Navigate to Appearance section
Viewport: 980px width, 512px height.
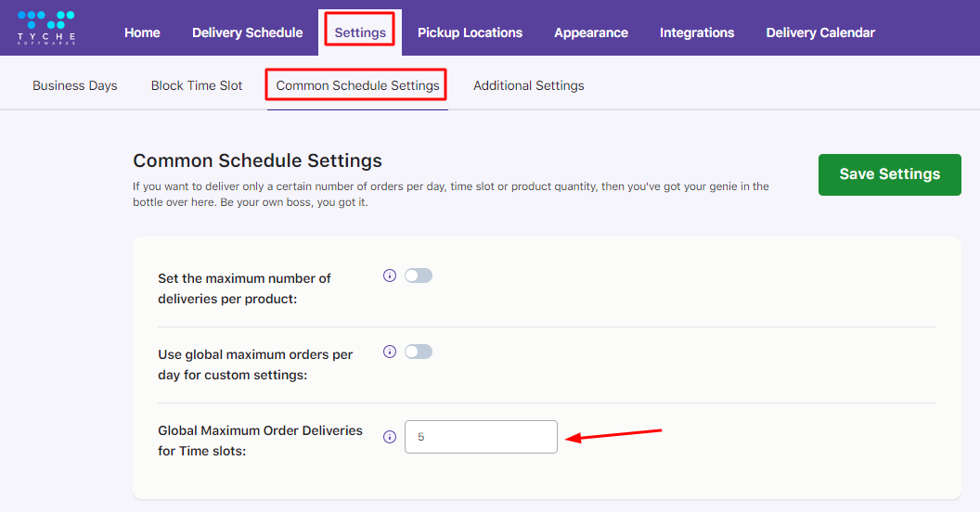pyautogui.click(x=591, y=32)
